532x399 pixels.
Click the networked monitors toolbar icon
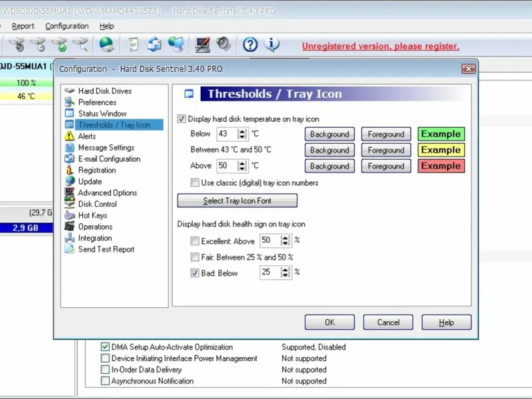[x=176, y=45]
